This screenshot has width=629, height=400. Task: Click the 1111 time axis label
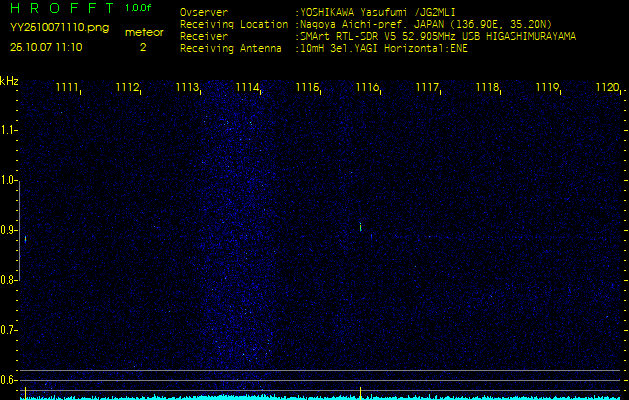pos(67,87)
